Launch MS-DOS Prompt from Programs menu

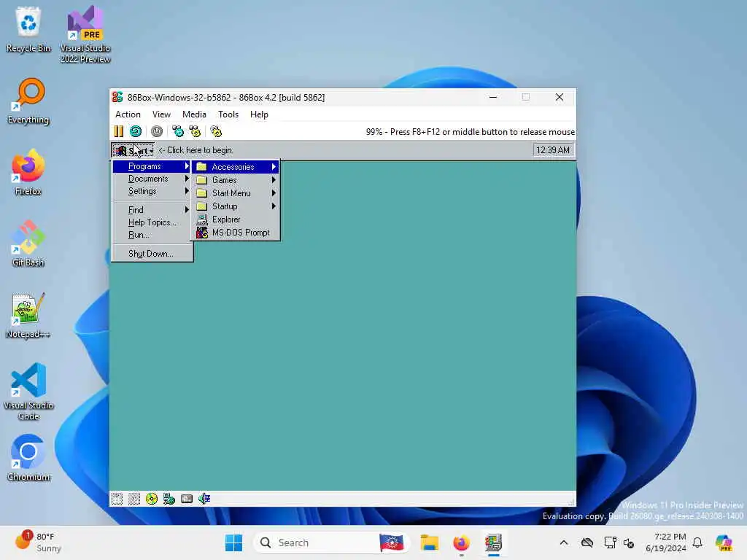click(236, 233)
